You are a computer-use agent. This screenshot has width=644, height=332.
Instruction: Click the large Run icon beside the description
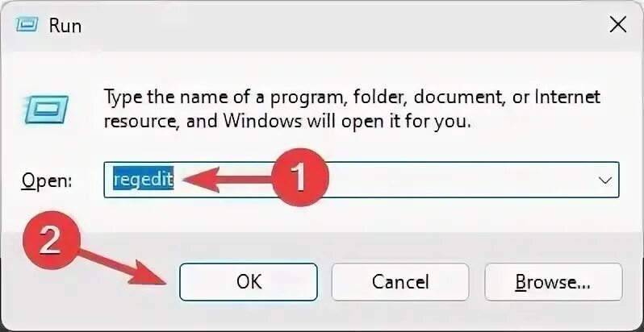46,109
